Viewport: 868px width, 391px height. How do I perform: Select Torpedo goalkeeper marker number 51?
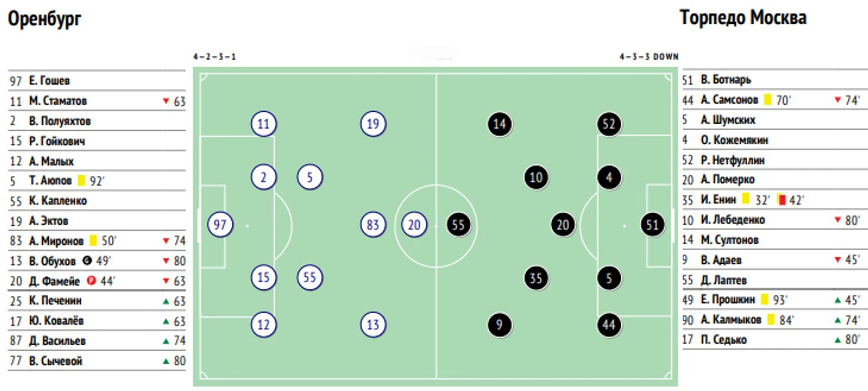pyautogui.click(x=652, y=225)
